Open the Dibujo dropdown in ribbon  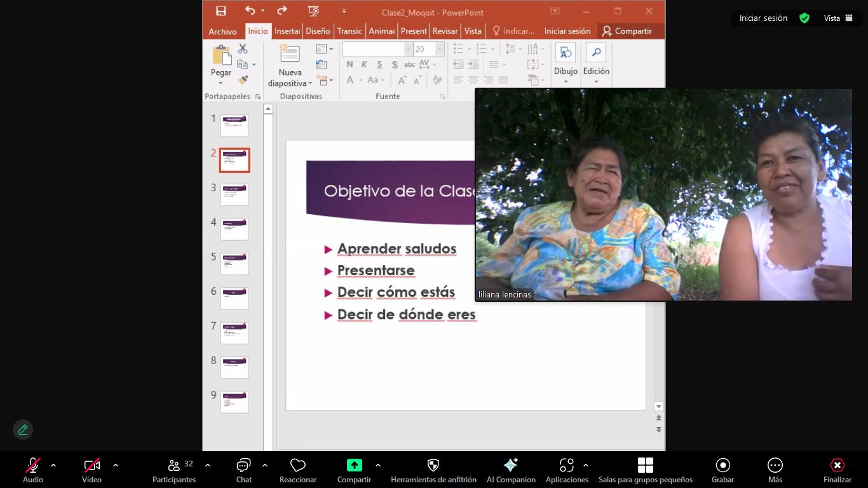point(566,64)
